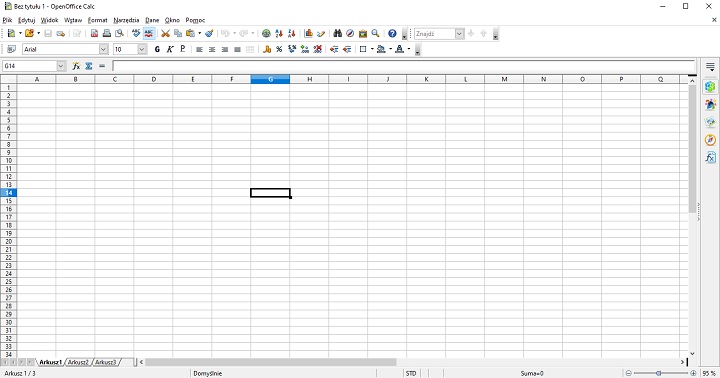Add a decimal place

305,49
